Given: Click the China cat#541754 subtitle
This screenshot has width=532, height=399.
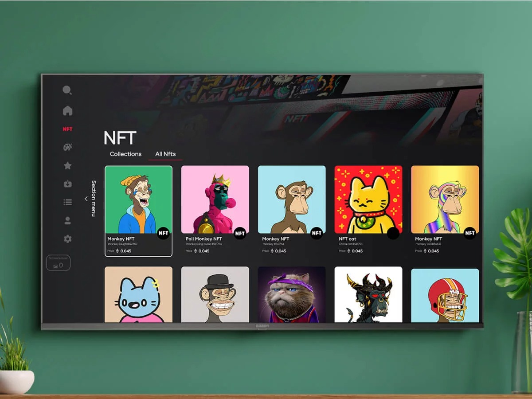Looking at the screenshot, I should click(351, 244).
